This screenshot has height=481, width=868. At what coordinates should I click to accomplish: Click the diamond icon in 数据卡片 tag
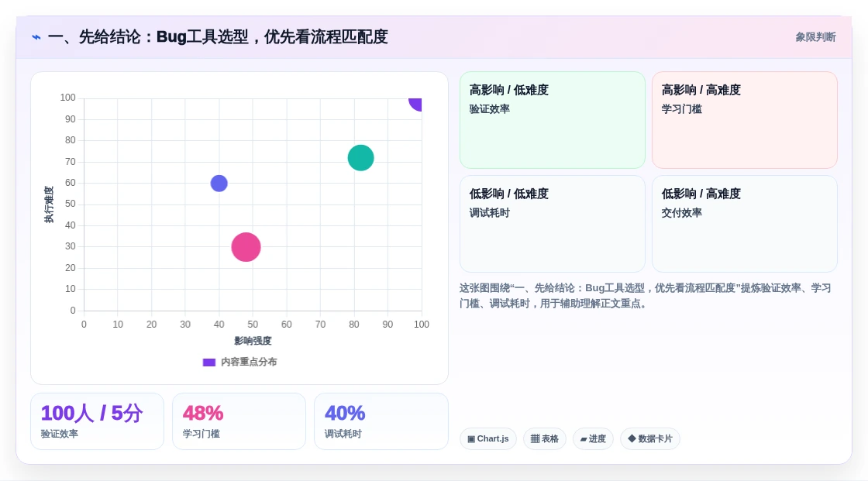(632, 438)
